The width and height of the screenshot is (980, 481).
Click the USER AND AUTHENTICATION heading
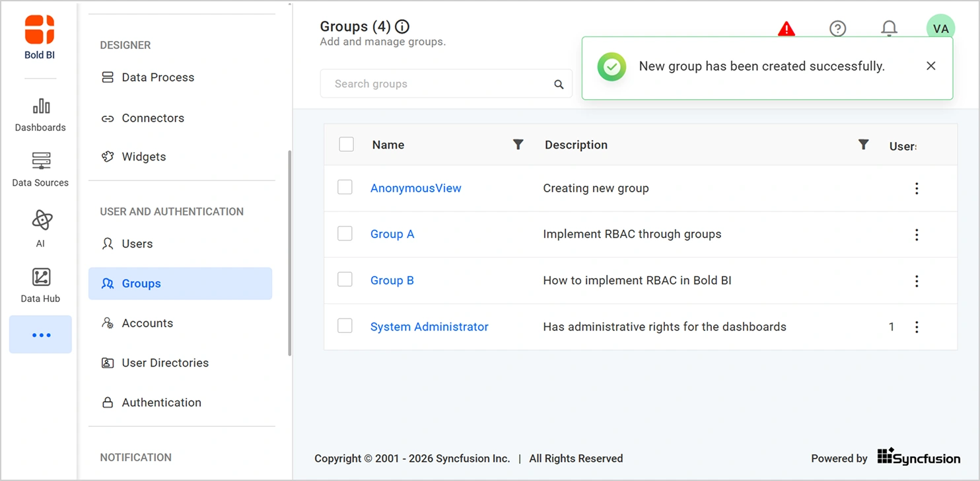(172, 211)
